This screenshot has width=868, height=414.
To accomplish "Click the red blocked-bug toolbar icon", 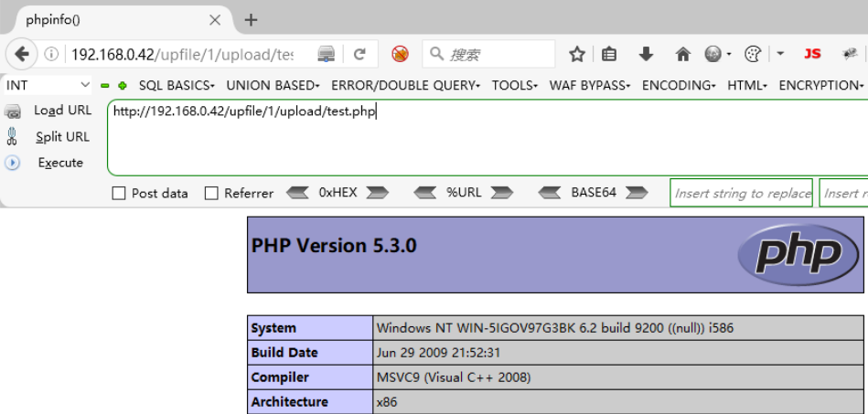I will tap(400, 54).
